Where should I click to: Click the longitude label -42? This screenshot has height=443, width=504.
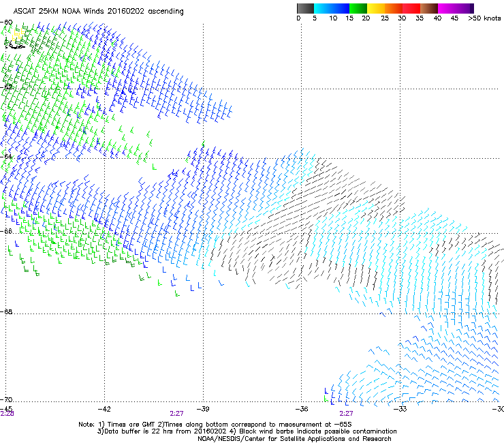point(104,409)
